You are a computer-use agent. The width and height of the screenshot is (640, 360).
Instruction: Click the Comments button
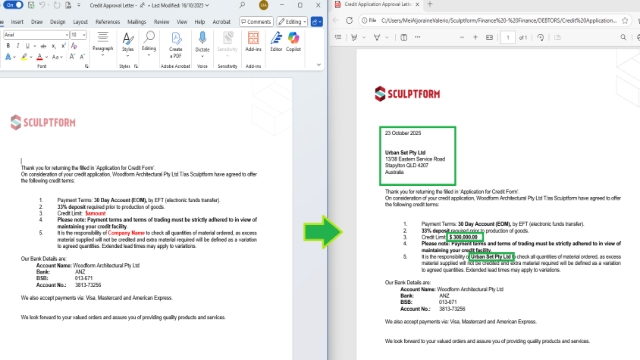(256, 22)
